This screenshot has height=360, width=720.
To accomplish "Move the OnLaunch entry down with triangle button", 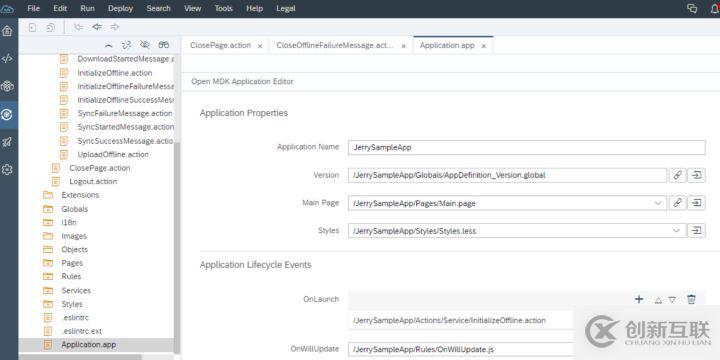I will [x=672, y=300].
